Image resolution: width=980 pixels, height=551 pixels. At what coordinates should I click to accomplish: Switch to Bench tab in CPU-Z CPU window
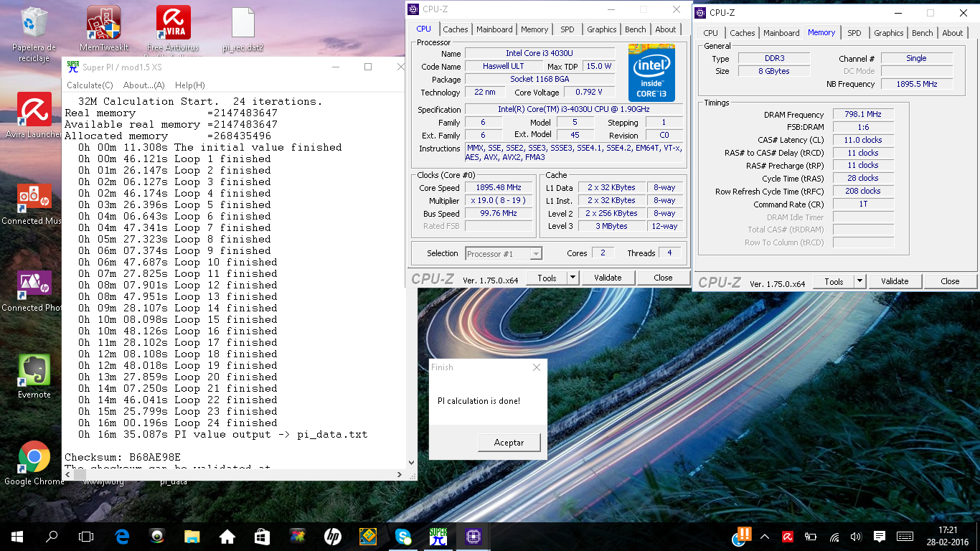(636, 29)
